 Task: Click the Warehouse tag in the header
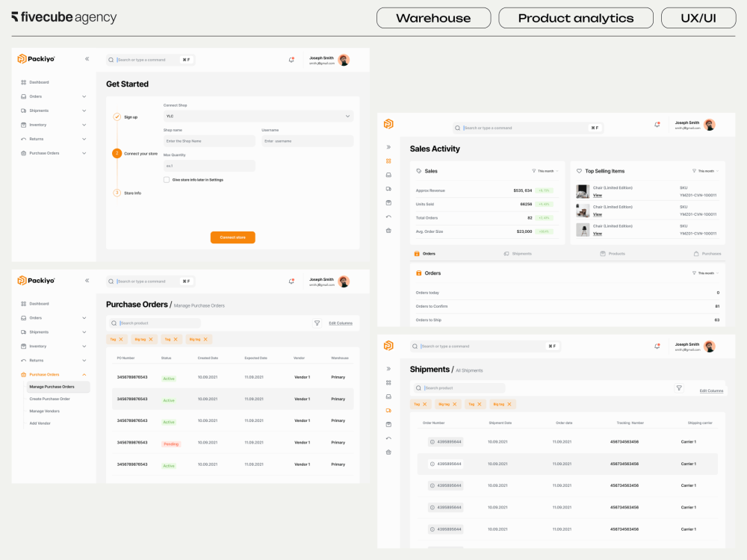pyautogui.click(x=433, y=18)
